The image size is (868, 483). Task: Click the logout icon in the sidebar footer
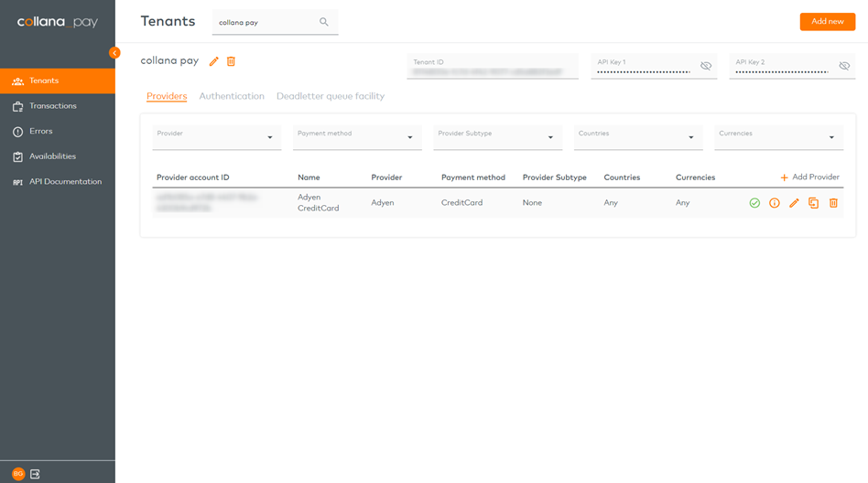click(x=35, y=474)
